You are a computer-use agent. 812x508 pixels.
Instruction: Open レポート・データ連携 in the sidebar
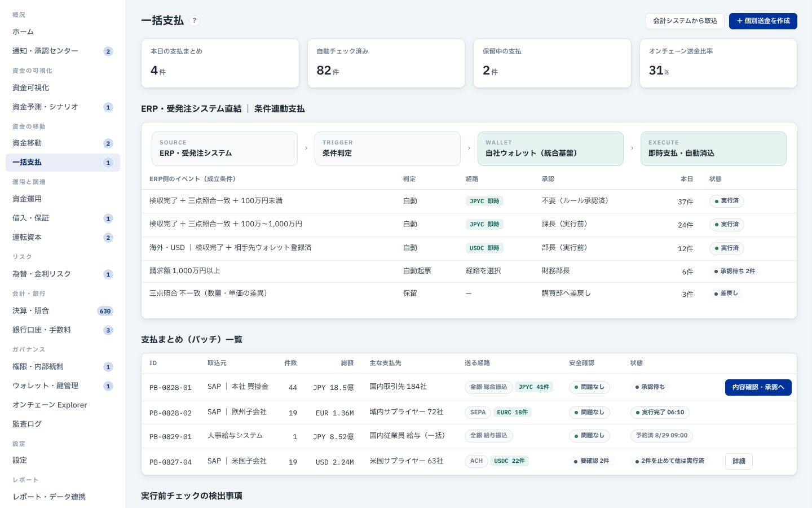(x=63, y=497)
